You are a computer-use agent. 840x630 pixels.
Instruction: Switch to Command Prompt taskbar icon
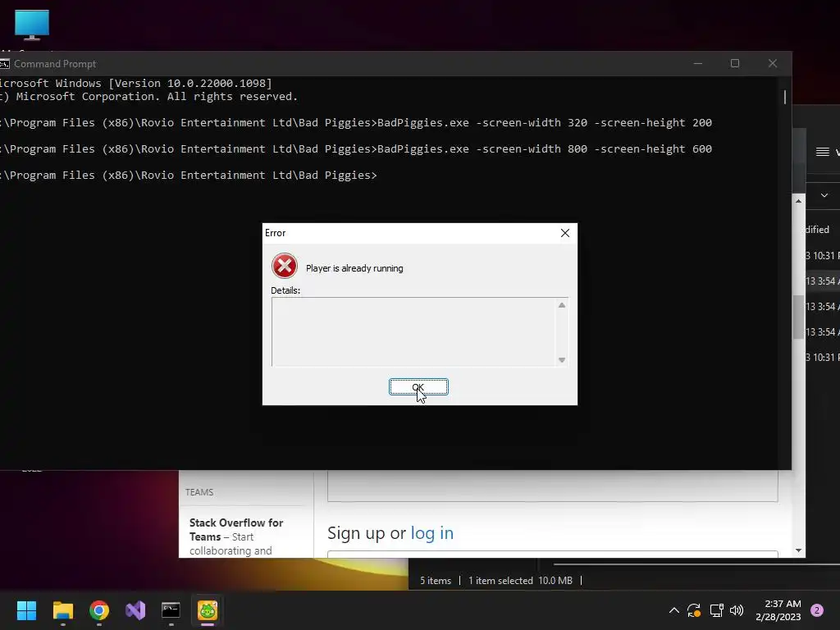point(171,610)
